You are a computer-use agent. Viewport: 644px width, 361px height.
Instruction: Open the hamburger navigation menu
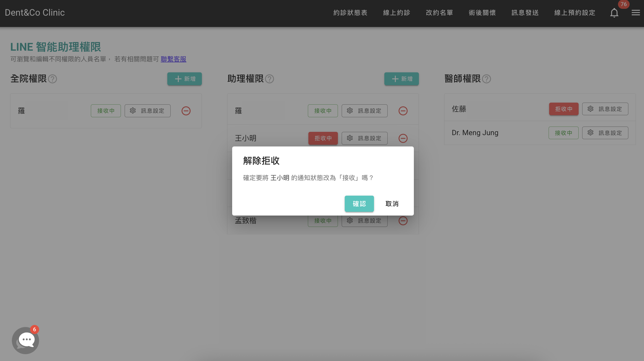(x=636, y=13)
